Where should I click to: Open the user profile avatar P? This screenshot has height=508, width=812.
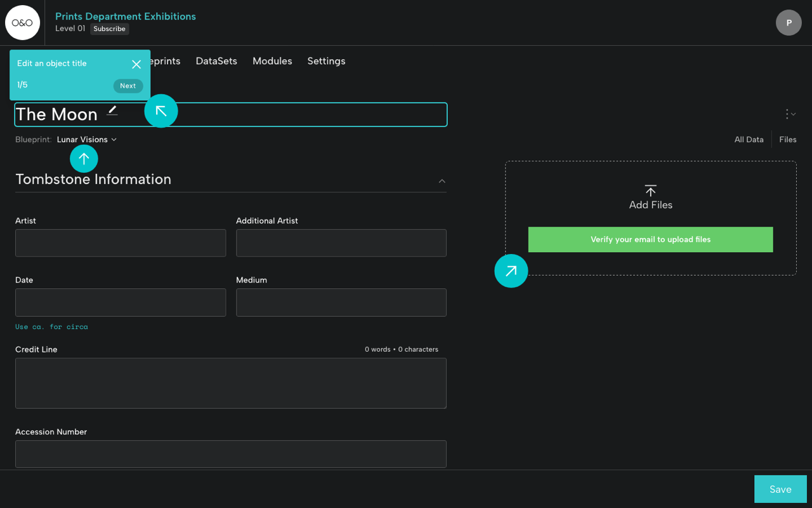pos(789,23)
